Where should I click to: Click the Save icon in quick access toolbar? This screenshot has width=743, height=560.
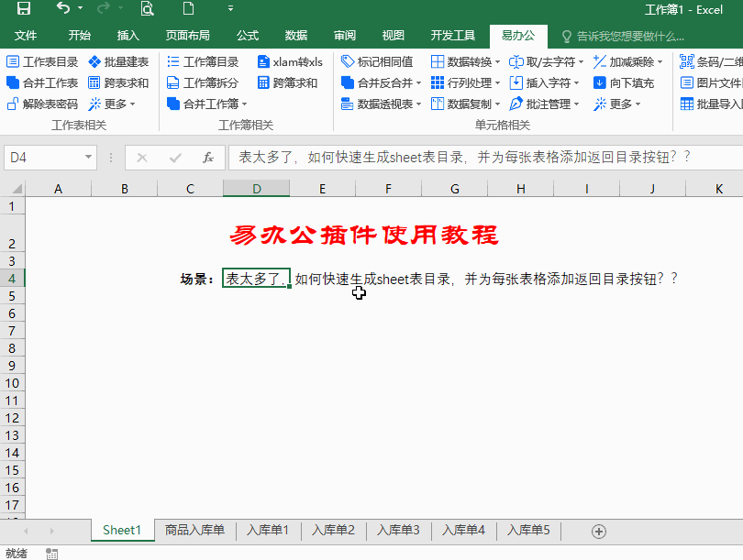pyautogui.click(x=23, y=8)
